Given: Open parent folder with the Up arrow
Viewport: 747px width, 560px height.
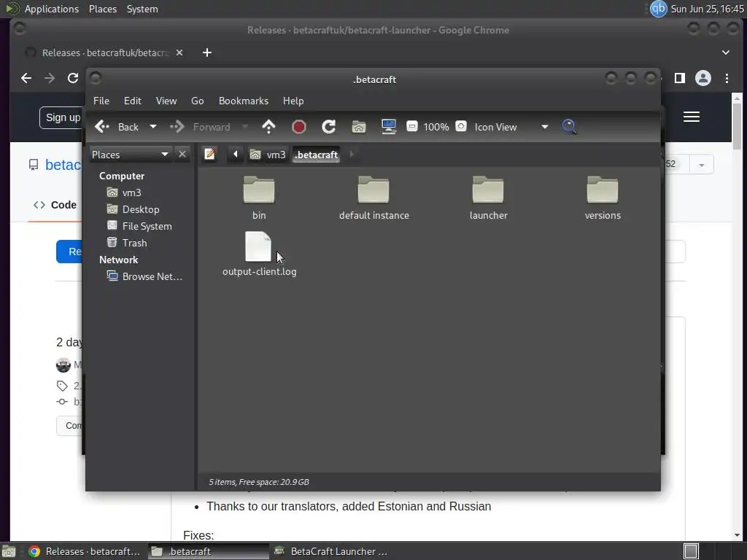Looking at the screenshot, I should click(268, 127).
